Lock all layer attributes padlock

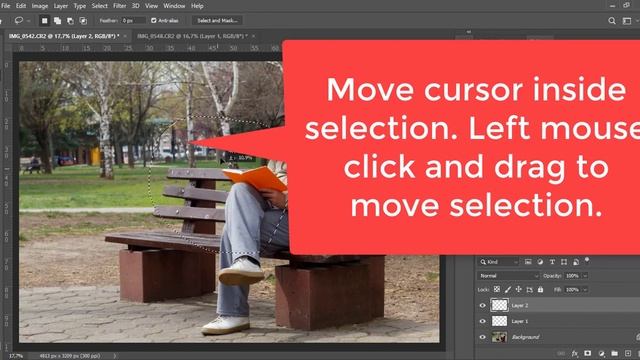[x=540, y=289]
